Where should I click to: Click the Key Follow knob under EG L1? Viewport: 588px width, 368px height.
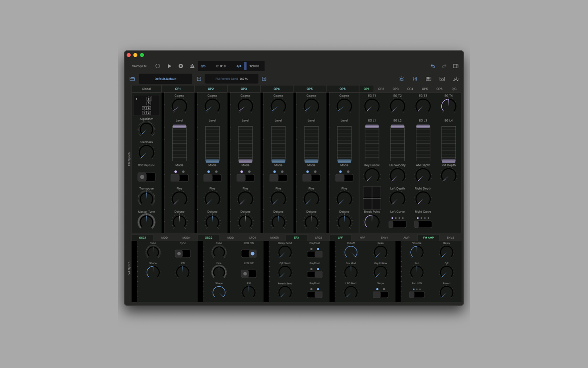point(372,176)
